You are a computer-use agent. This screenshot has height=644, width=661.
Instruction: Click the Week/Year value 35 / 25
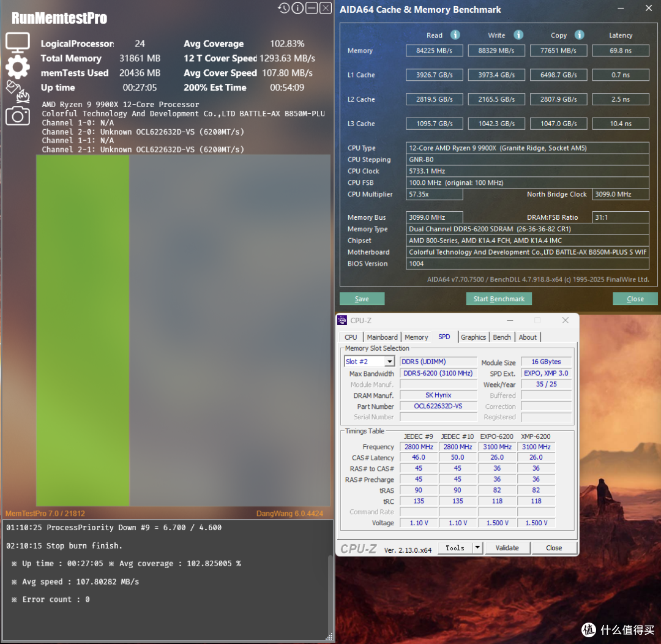point(546,384)
